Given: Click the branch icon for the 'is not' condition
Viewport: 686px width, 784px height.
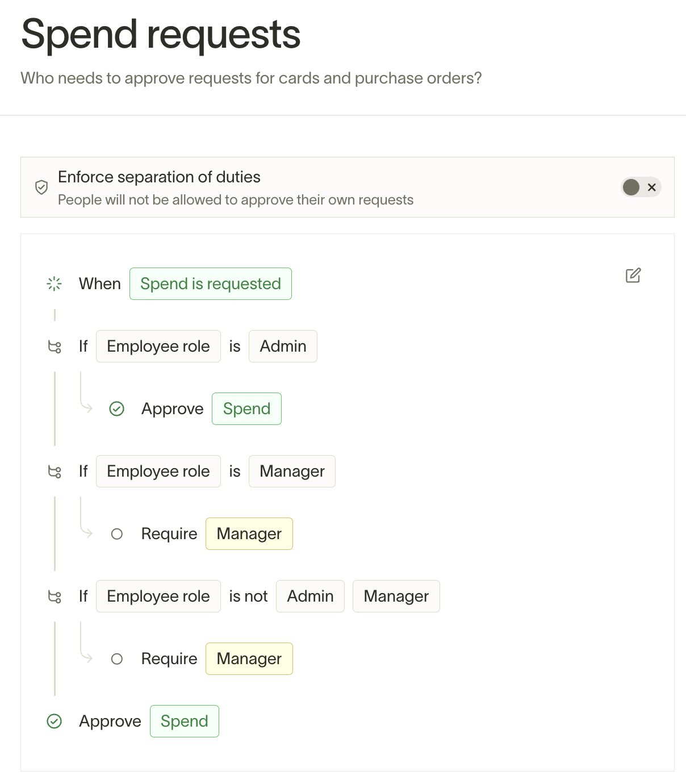Looking at the screenshot, I should (x=55, y=597).
